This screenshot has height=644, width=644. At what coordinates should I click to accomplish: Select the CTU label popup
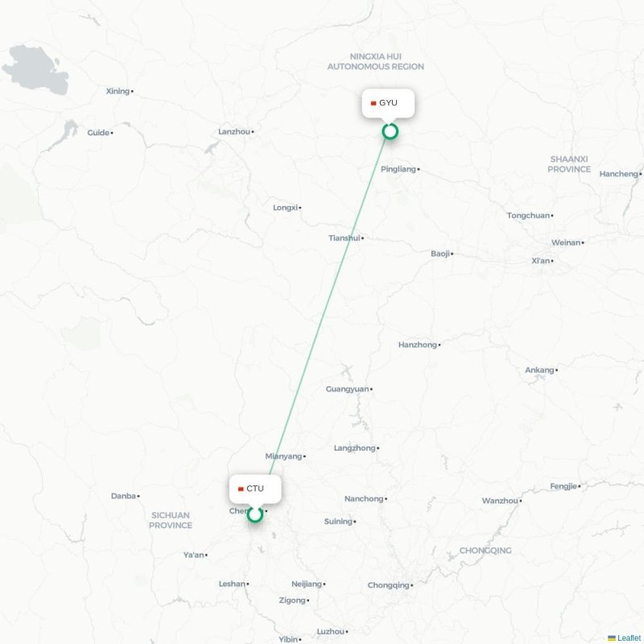pyautogui.click(x=255, y=489)
